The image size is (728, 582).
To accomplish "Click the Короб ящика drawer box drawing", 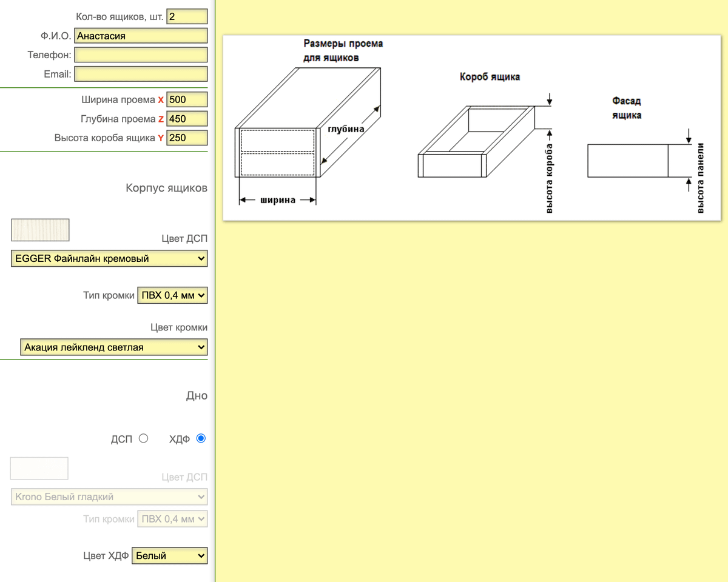I will (x=478, y=141).
